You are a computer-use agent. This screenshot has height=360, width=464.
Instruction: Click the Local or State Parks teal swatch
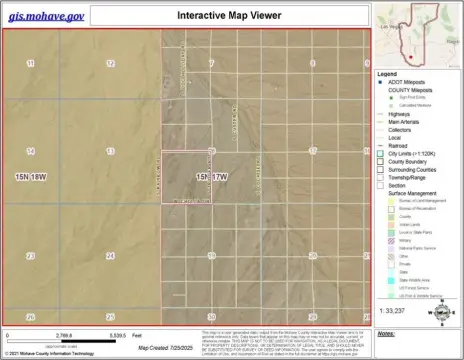(391, 233)
